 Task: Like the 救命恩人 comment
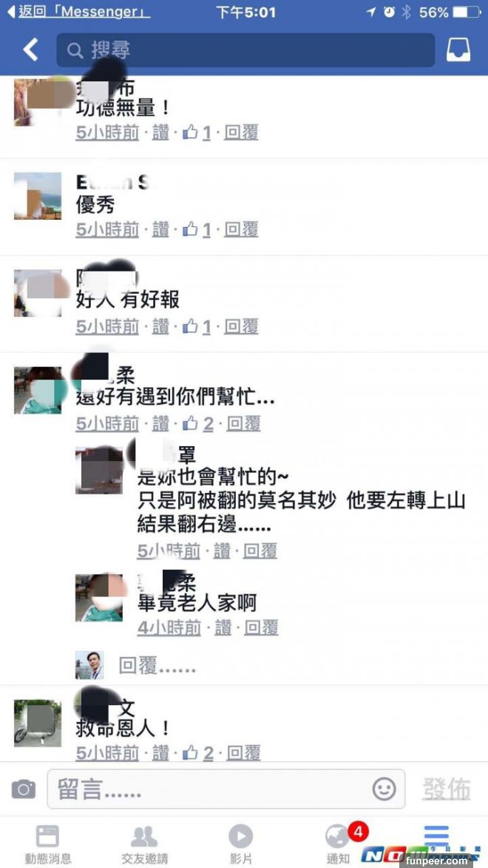tap(160, 753)
